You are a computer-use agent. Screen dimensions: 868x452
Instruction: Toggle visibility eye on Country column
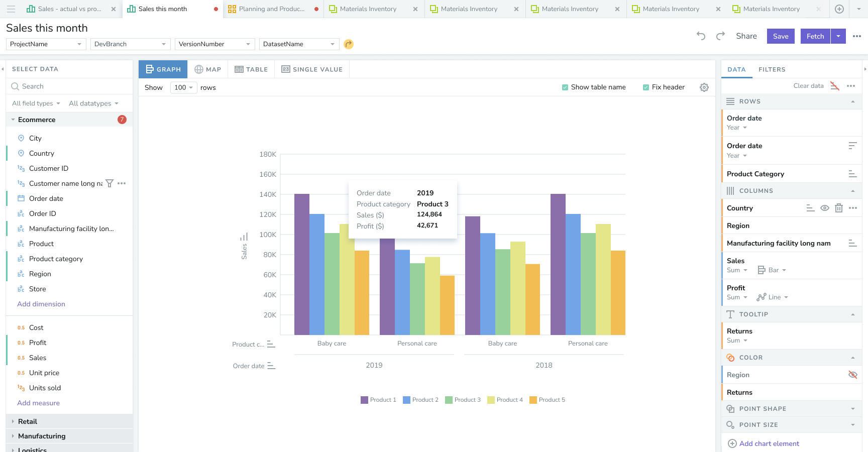point(825,208)
